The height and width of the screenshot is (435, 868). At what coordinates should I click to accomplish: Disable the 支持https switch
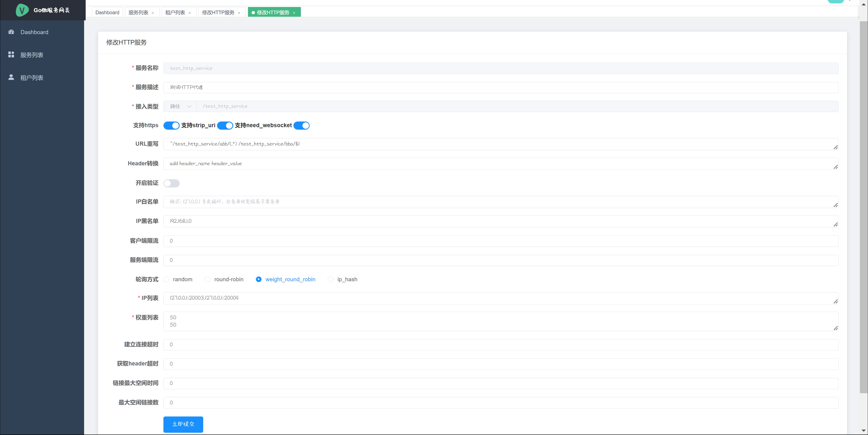coord(171,125)
